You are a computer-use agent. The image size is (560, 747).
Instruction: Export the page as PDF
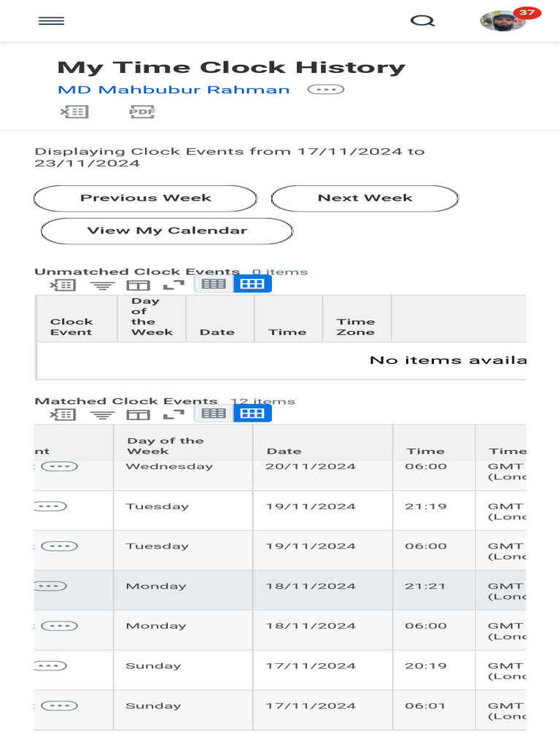click(142, 112)
